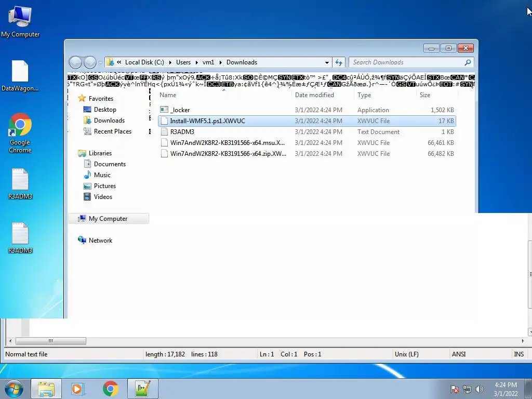Click ANSI encoding in status bar
This screenshot has height=399, width=532.
[458, 354]
